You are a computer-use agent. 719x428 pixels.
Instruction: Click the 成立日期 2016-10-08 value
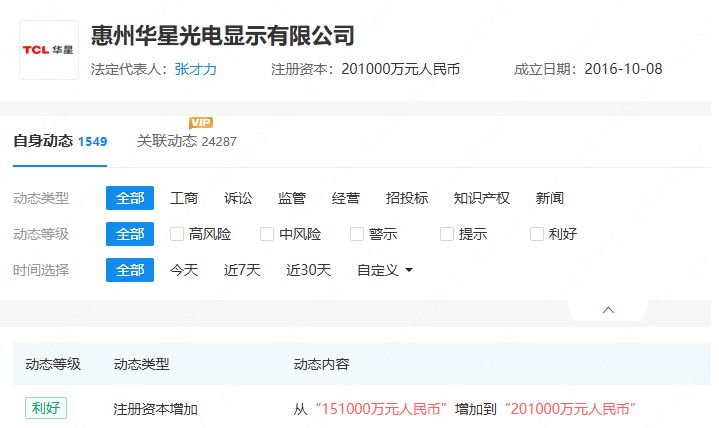point(623,69)
